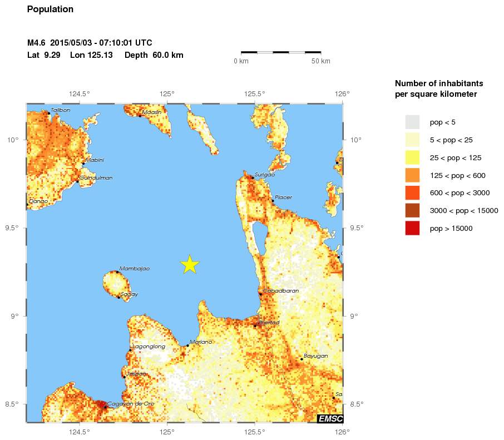Click the grey 'pop < 5' legend swatch
Viewport: 504px width, 440px height.
[x=412, y=122]
